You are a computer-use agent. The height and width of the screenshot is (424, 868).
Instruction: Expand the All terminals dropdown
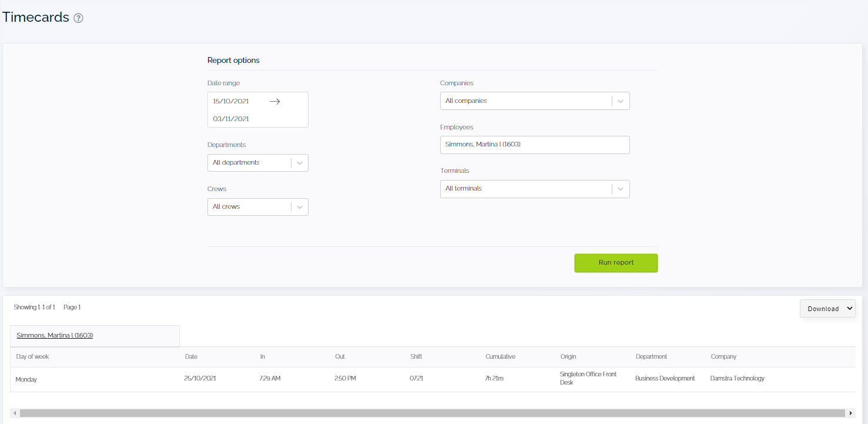pyautogui.click(x=534, y=189)
